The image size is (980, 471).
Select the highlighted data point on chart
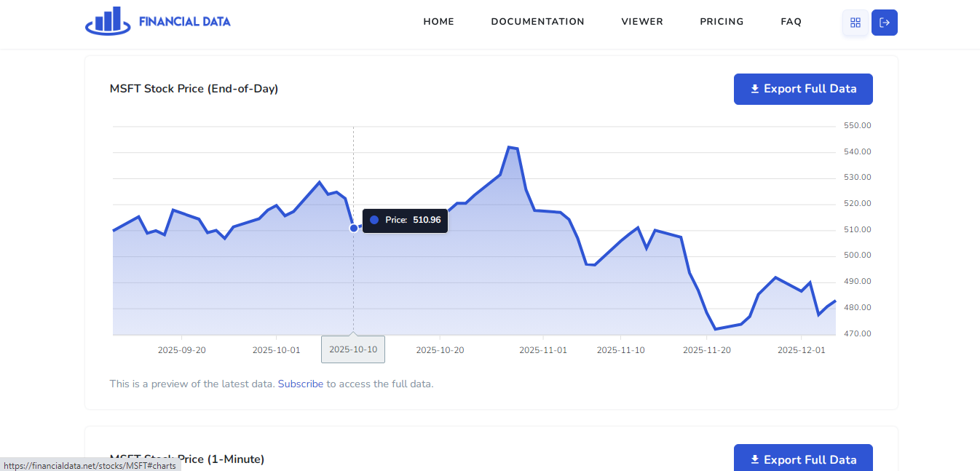click(x=354, y=228)
